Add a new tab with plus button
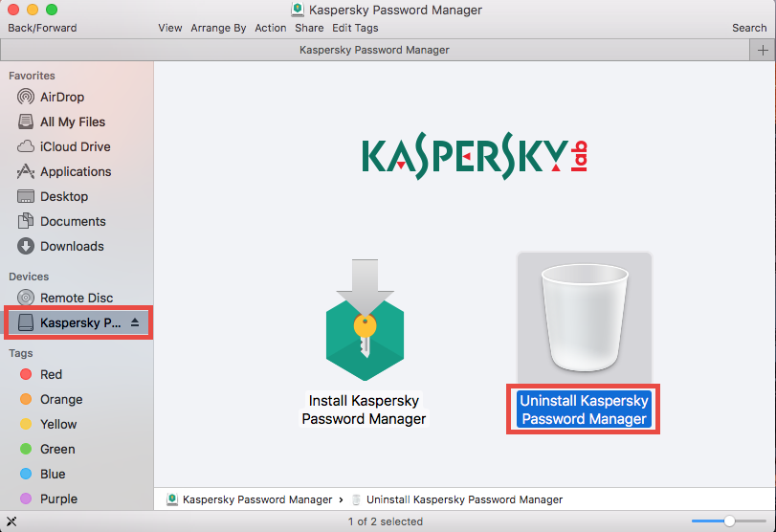This screenshot has width=776, height=532. [x=763, y=50]
